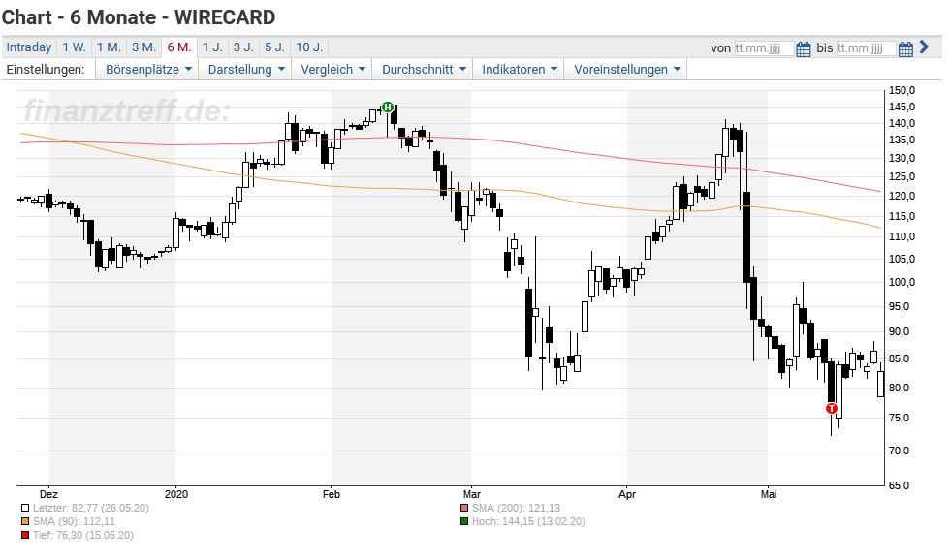Click the green H high marker on chart
Screen dimensions: 949x560
coord(388,108)
